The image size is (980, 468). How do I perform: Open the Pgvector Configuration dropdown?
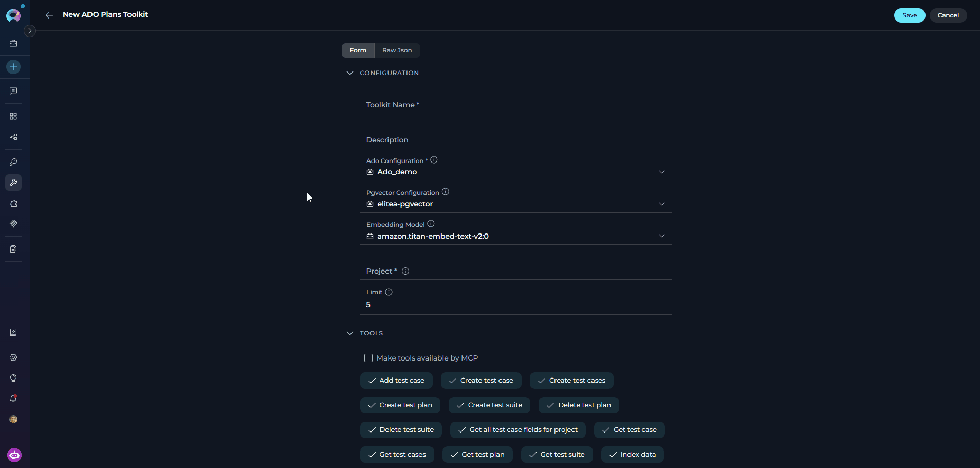(516, 204)
